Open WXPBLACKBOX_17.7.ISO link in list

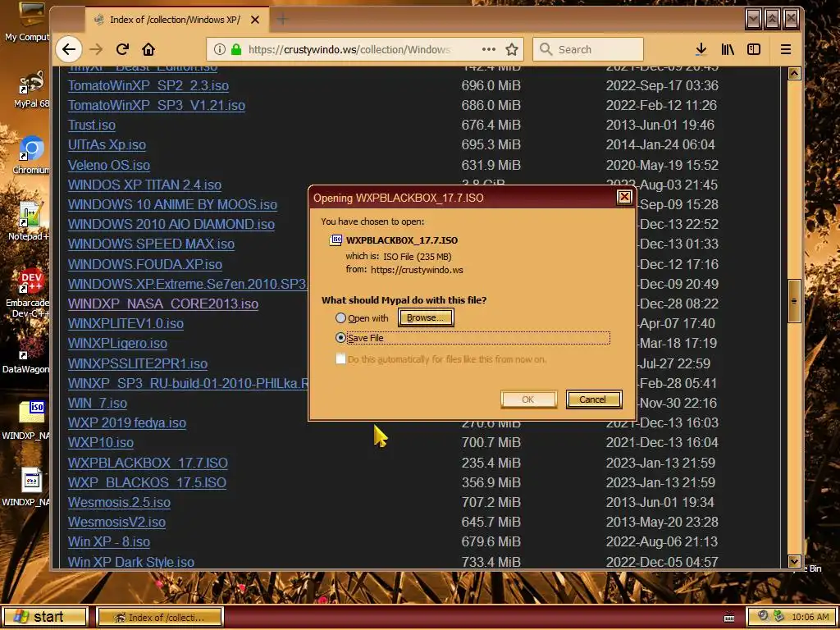[148, 463]
